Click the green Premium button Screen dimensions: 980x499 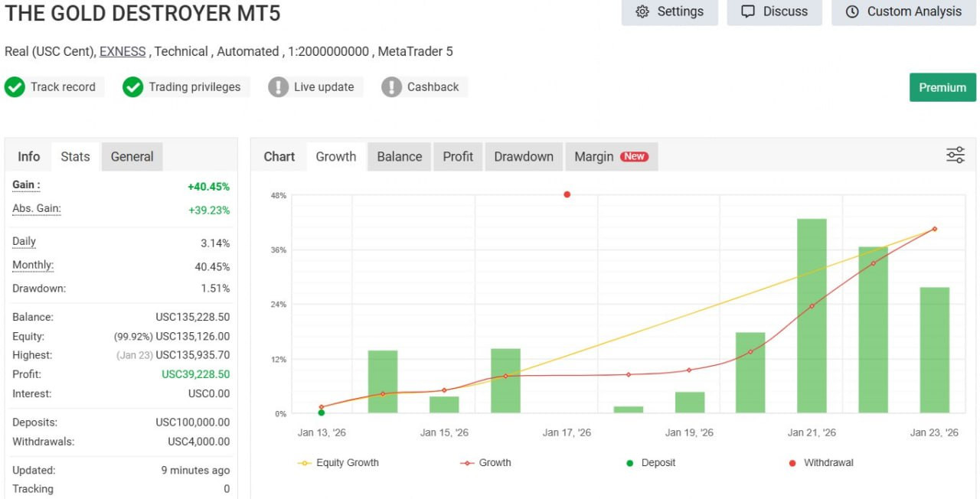click(942, 87)
